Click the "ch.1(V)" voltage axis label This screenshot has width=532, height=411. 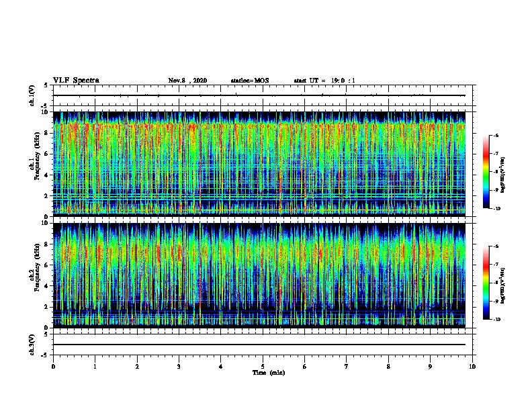tap(32, 95)
